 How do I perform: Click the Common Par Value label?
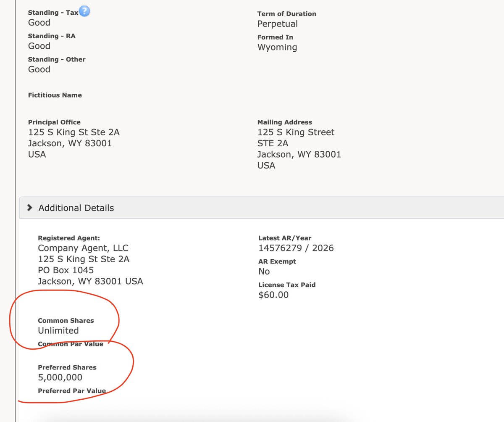click(x=71, y=344)
